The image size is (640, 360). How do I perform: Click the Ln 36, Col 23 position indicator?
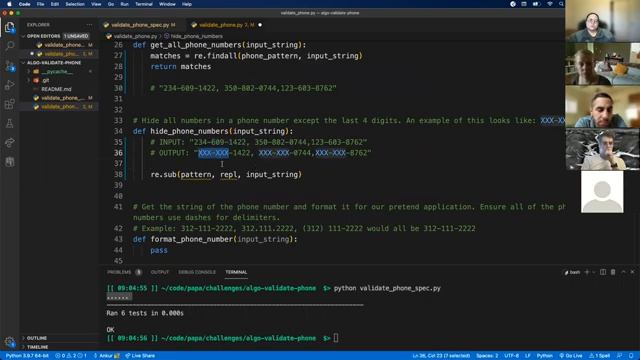[441, 356]
